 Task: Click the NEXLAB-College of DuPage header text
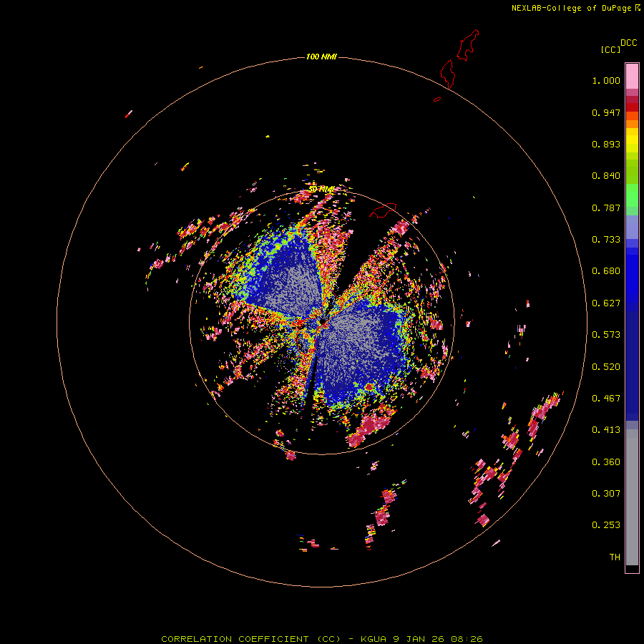[576, 8]
